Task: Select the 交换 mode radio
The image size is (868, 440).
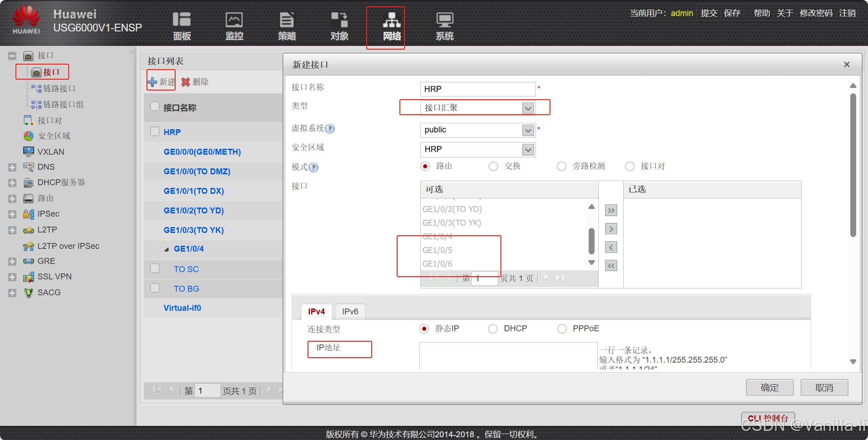Action: pyautogui.click(x=493, y=166)
